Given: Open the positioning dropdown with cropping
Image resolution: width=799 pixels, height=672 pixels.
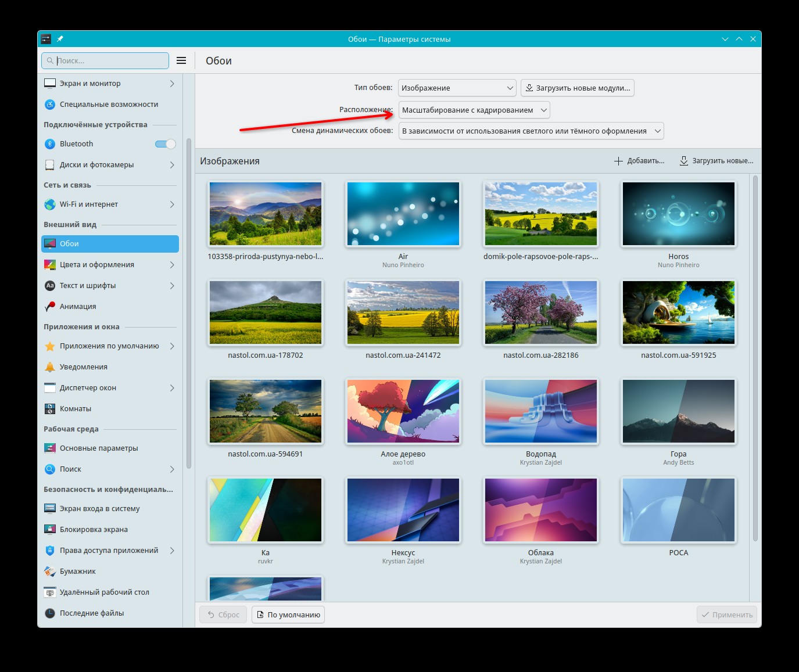Looking at the screenshot, I should click(474, 110).
